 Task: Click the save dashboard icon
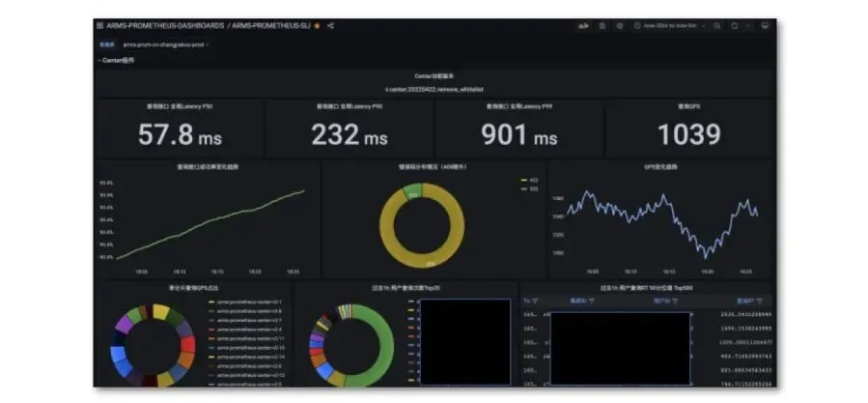[x=602, y=26]
